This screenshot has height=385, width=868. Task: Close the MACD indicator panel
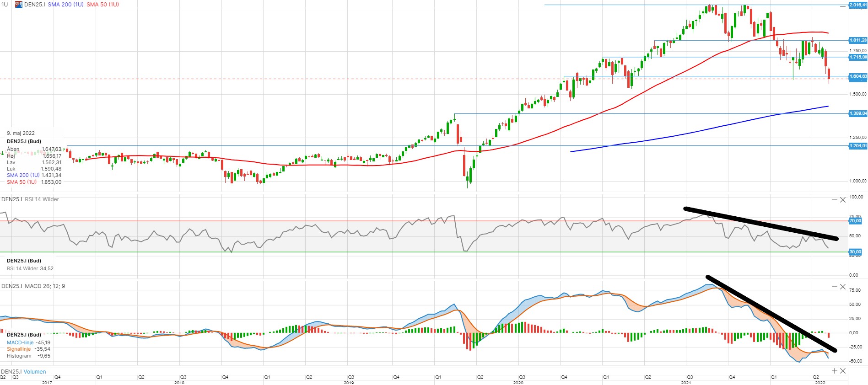pyautogui.click(x=843, y=287)
